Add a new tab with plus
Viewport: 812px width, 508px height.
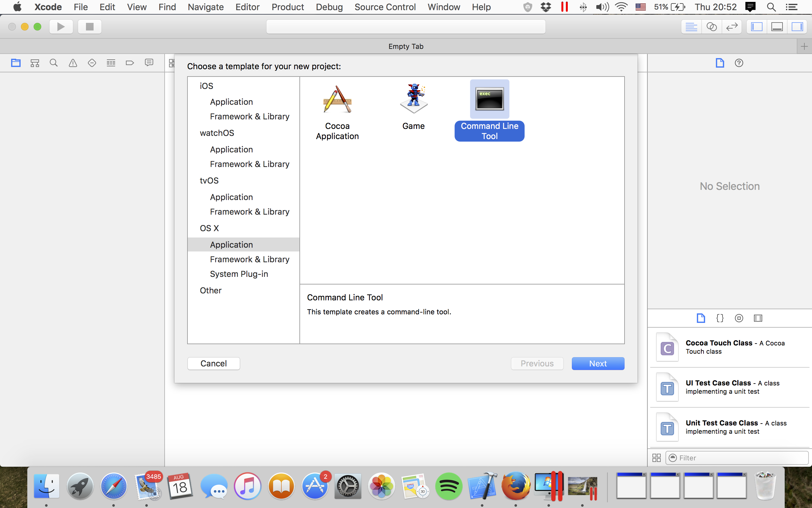804,46
